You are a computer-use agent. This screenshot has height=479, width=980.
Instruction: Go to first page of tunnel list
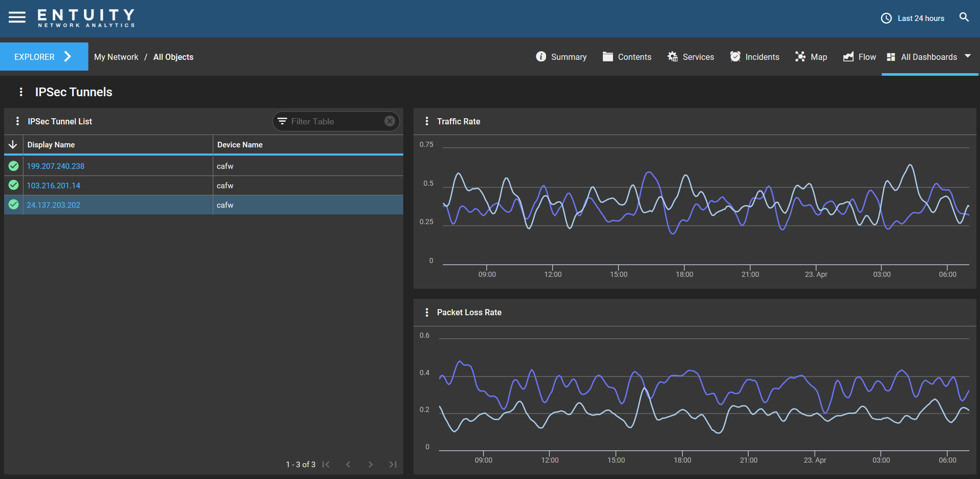point(326,464)
